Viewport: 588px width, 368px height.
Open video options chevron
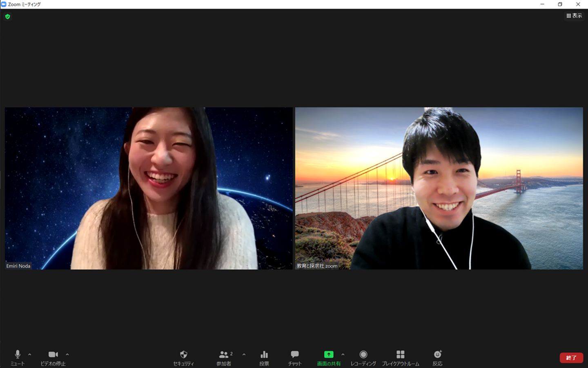pos(67,355)
